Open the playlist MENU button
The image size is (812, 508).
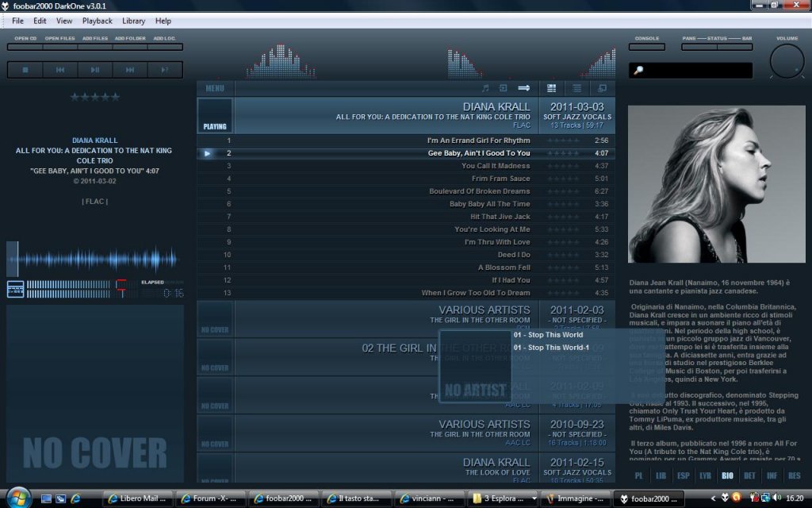click(x=215, y=88)
